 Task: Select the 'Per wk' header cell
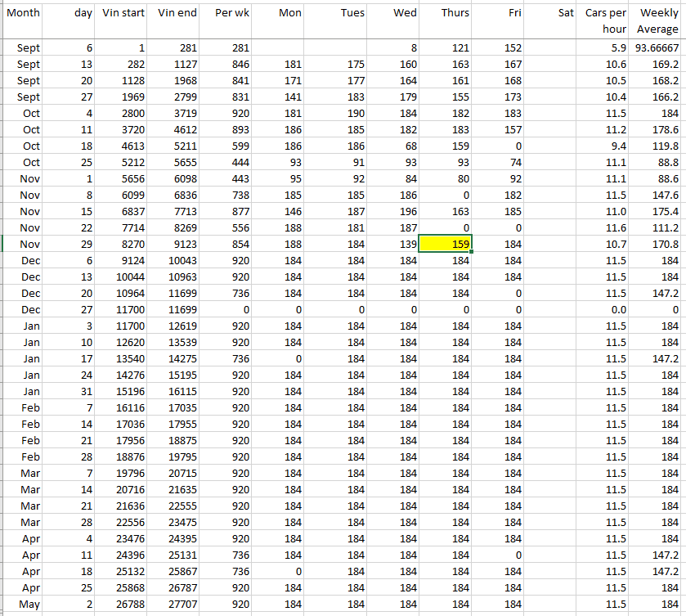(x=226, y=13)
